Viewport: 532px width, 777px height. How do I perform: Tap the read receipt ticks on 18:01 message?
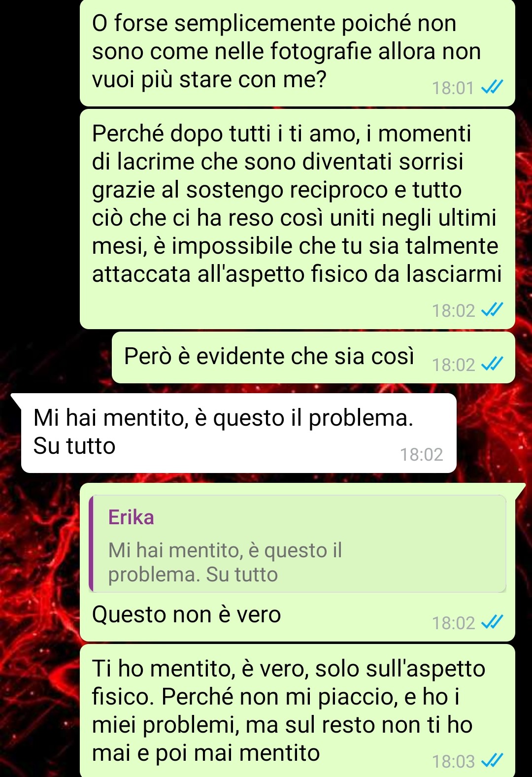pos(492,88)
